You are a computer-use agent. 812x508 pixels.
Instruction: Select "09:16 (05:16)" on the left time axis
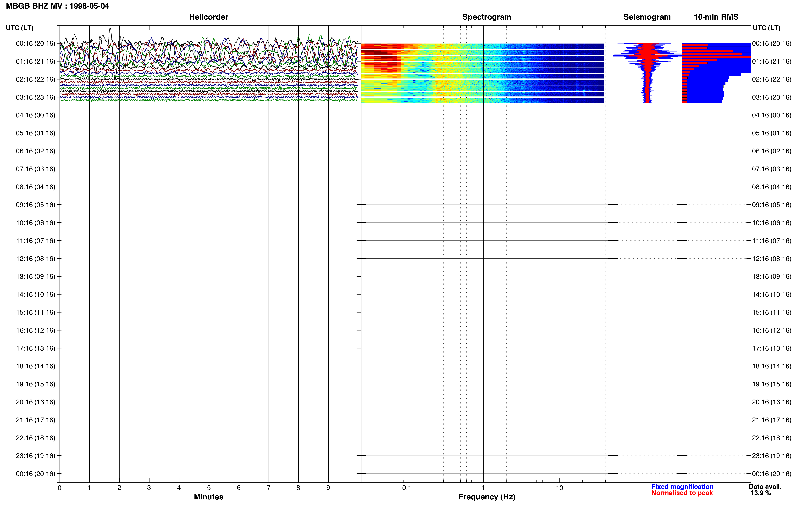[36, 205]
